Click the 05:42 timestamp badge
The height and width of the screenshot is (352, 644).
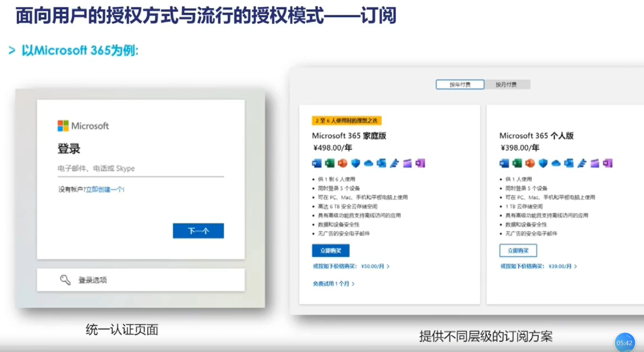tap(625, 343)
